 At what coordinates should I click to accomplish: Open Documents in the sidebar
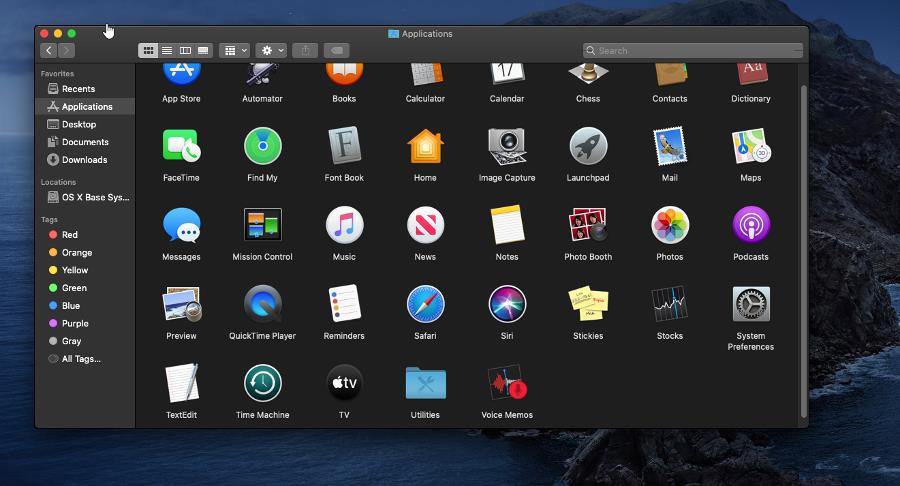85,142
